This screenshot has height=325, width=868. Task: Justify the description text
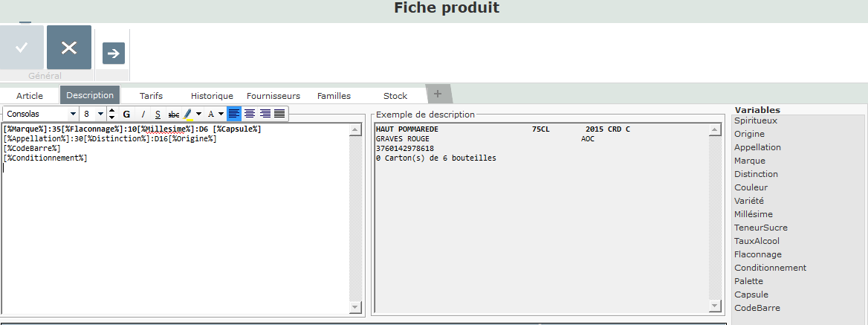[279, 114]
